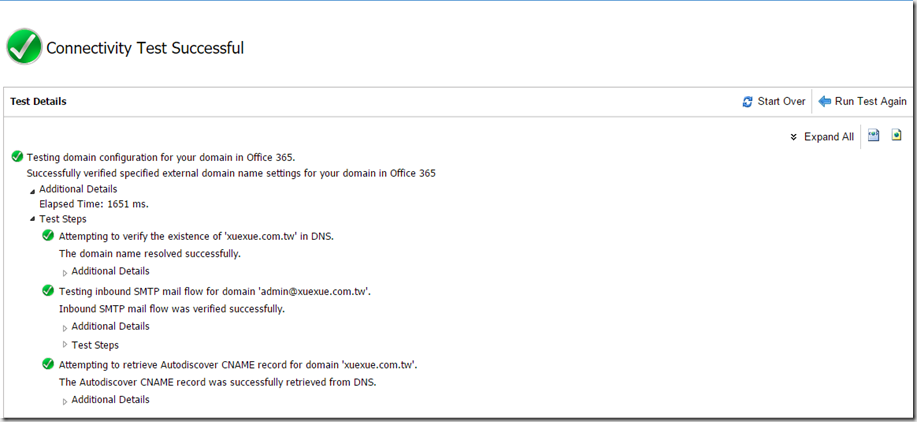This screenshot has height=422, width=917.
Task: Click the Start Over text link
Action: [x=781, y=102]
